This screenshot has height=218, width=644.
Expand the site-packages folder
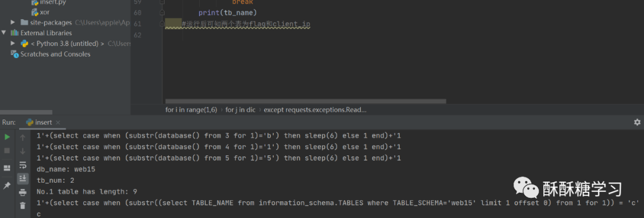pos(13,22)
